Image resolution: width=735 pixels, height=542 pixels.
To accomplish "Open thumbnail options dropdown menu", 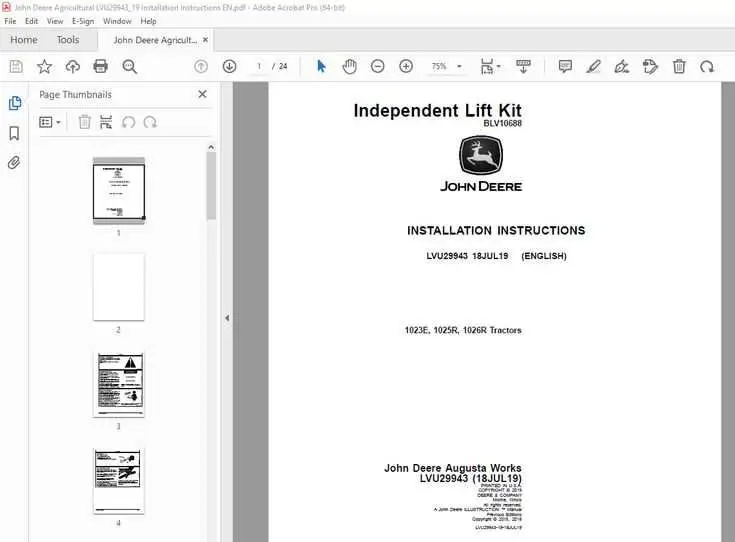I will [x=50, y=122].
